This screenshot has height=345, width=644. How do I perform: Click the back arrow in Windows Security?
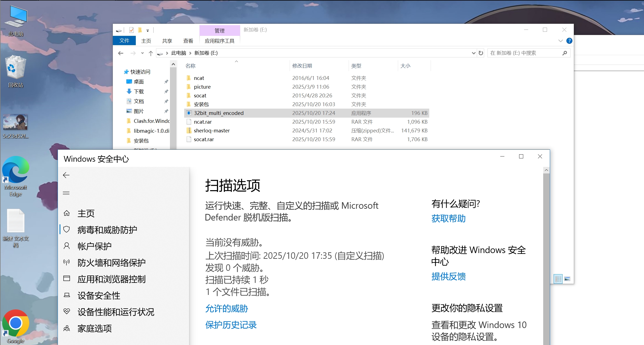click(x=66, y=175)
